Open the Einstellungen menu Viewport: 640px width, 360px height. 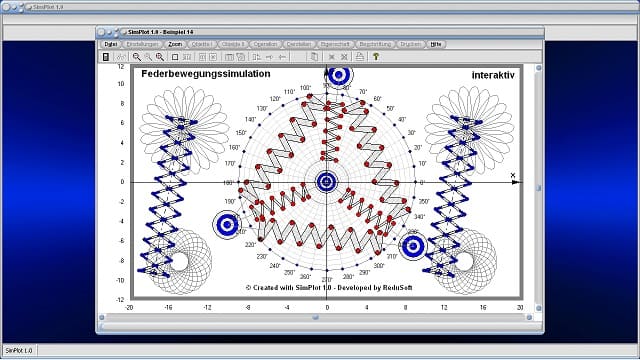click(142, 44)
